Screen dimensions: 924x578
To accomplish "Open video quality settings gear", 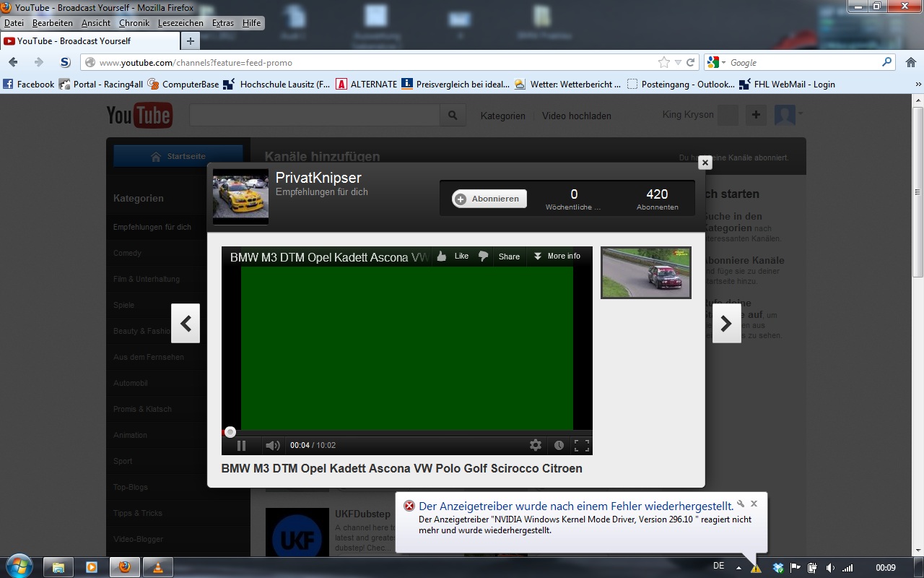I will click(536, 445).
